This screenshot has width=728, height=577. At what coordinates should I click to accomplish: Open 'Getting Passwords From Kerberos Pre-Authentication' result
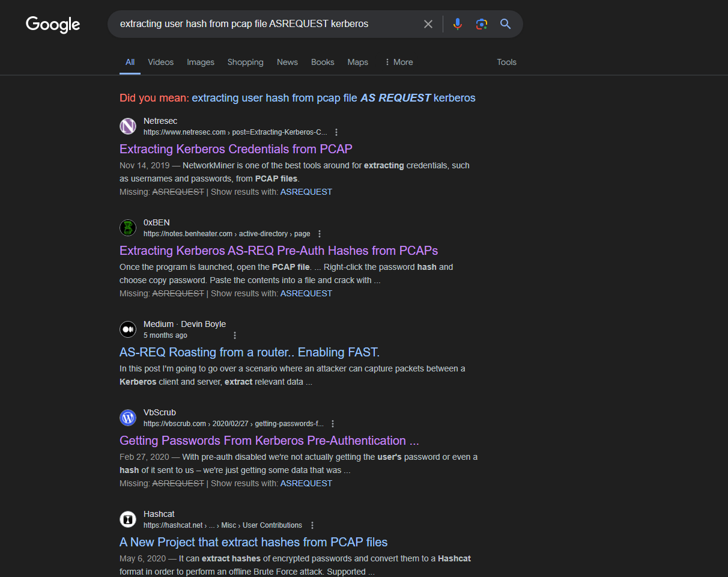pos(269,441)
